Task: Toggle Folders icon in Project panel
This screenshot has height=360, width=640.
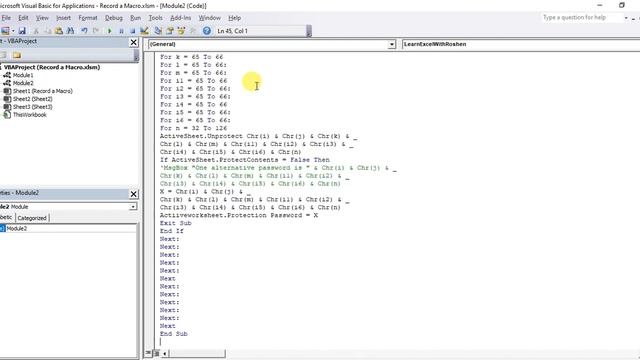Action: [x=17, y=55]
